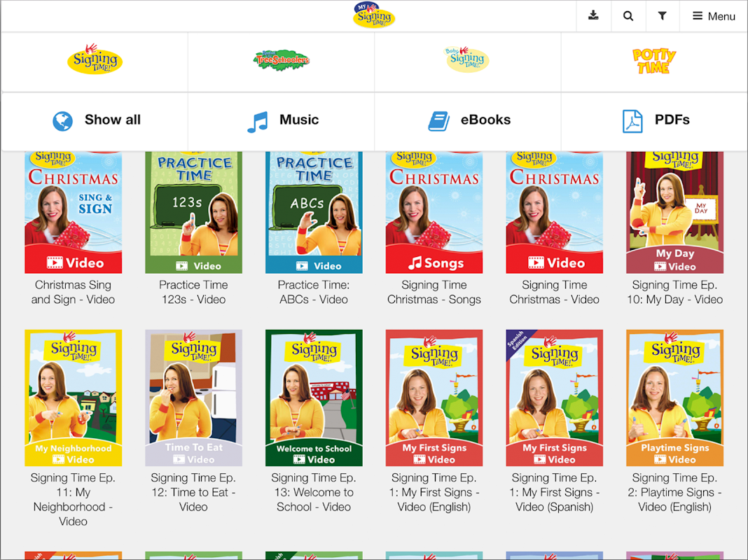Open the filter funnel icon
Viewport: 748px width, 560px height.
pos(662,15)
